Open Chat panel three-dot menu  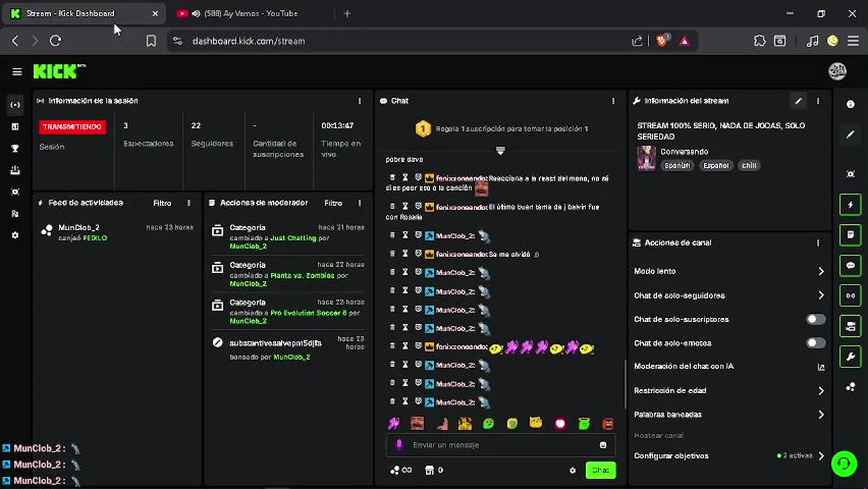click(613, 101)
